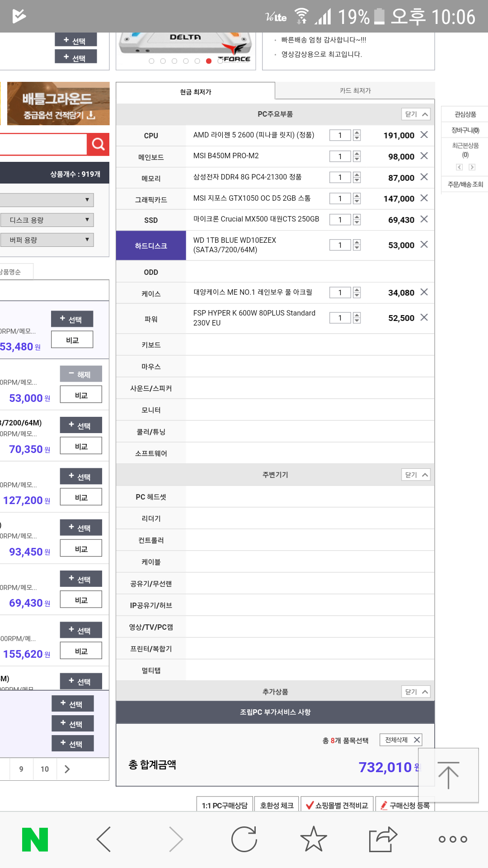The image size is (488, 868).
Task: Share the page with the share icon
Action: click(383, 839)
